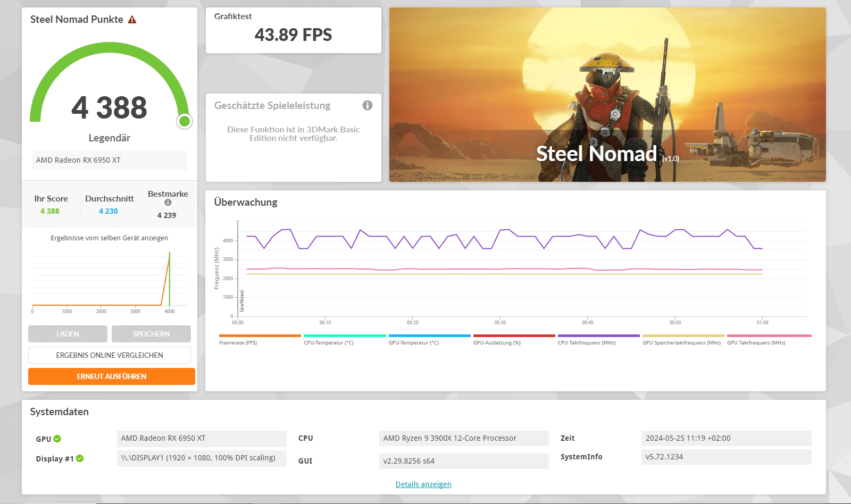Click the Display #1 resolution field
Screen dimensions: 851x504
coord(202,458)
